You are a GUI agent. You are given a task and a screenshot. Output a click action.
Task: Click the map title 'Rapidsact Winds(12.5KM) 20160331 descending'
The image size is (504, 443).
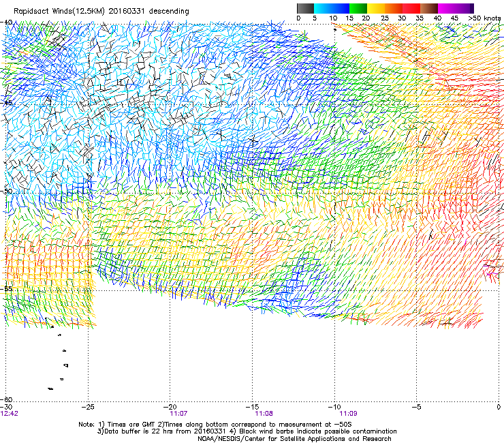tap(101, 11)
